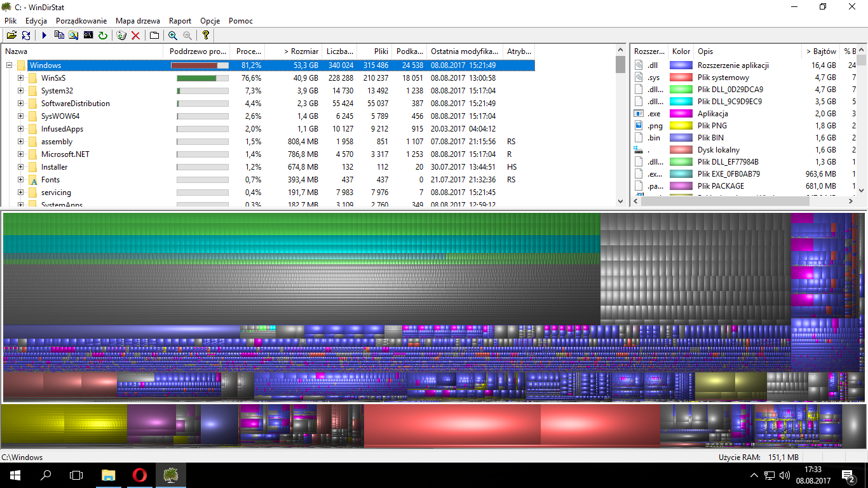Click the Delete to recycle bin icon
Screen dimensions: 868x488
(x=121, y=36)
